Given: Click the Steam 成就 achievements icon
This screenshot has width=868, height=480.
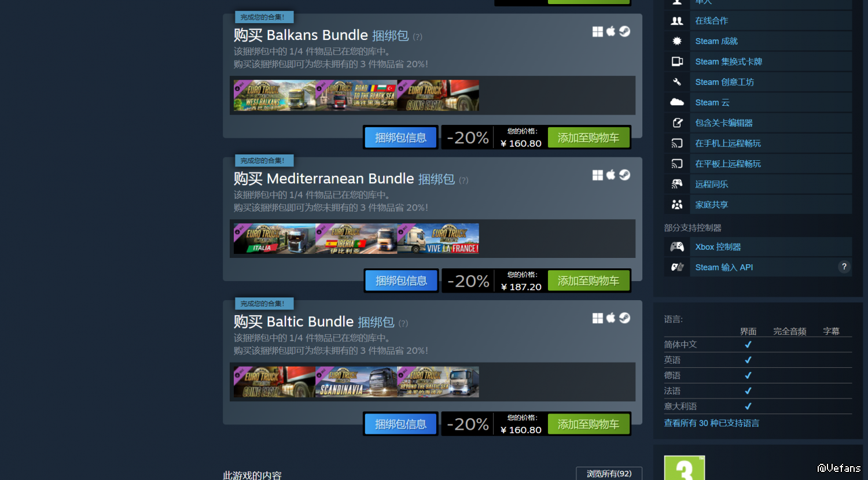Looking at the screenshot, I should click(x=676, y=41).
